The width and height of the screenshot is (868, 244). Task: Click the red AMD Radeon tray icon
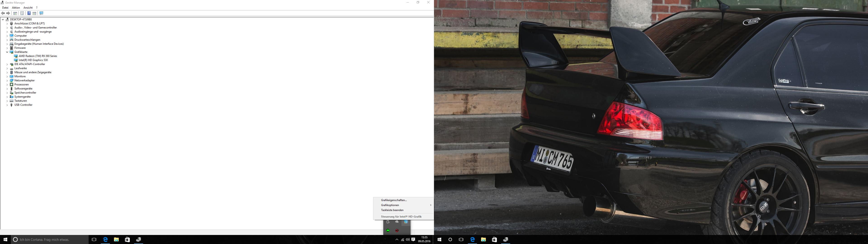point(397,230)
